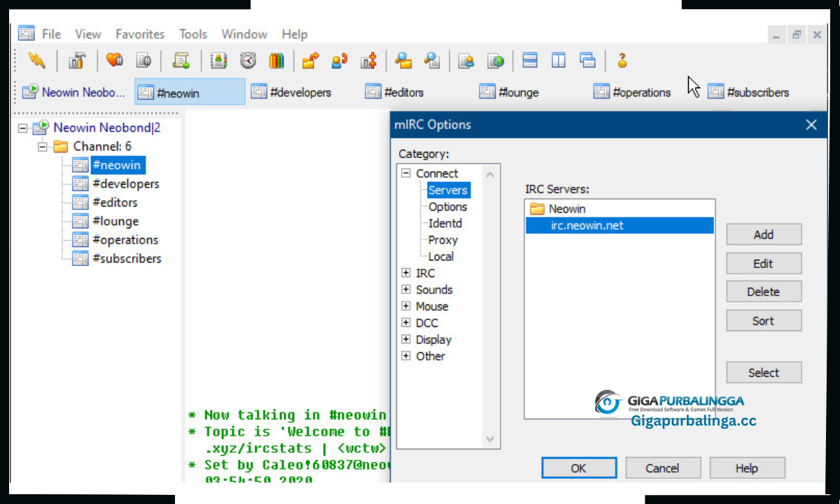Select irc.neowin.net in the server list

point(619,225)
